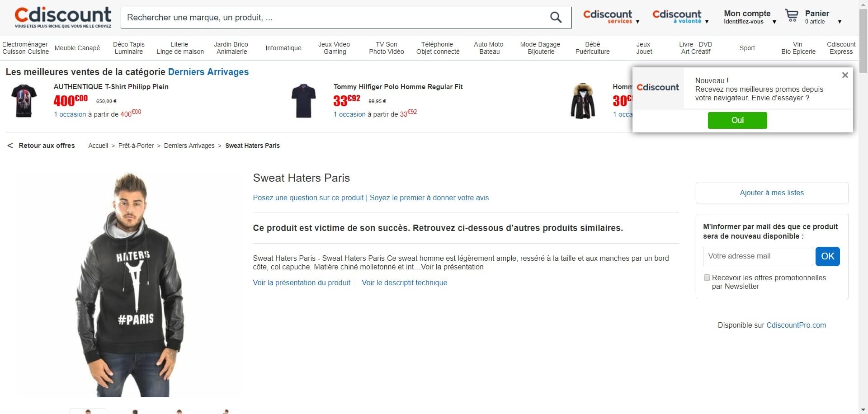Viewport: 868px width, 414px height.
Task: Open the Voir le descriptif technique link
Action: tap(404, 283)
